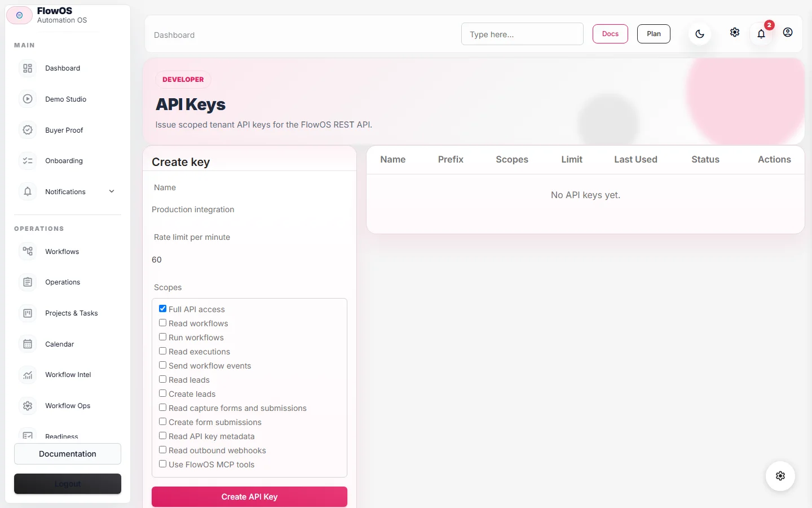The width and height of the screenshot is (812, 508).
Task: Open settings gear in top bar
Action: [735, 32]
